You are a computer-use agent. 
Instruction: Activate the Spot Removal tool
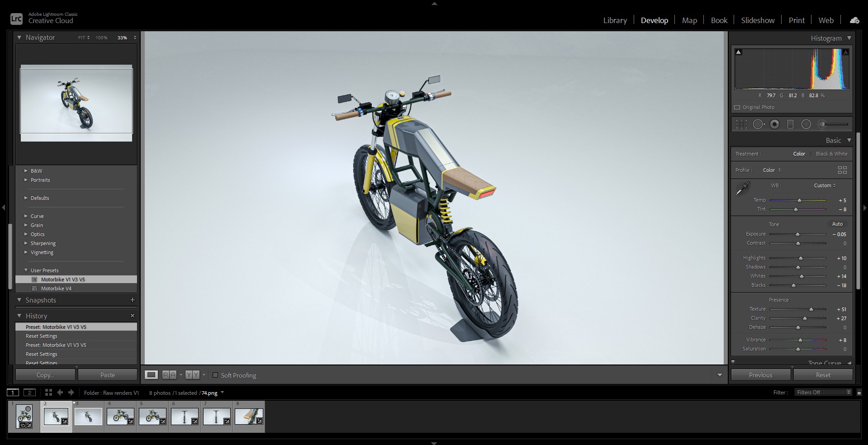coord(759,124)
